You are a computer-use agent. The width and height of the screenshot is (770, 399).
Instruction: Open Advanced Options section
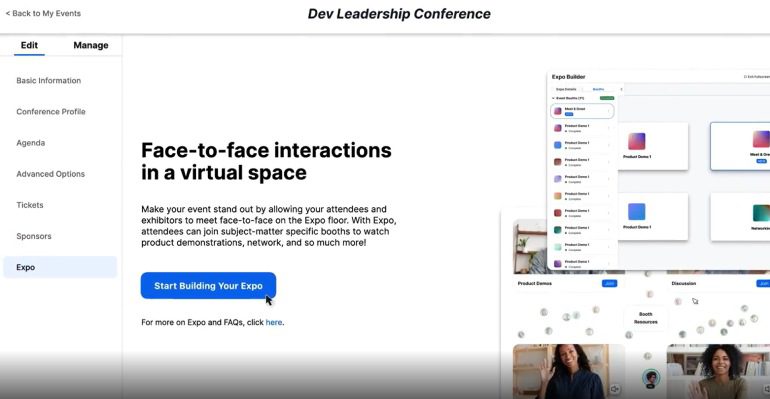(51, 174)
